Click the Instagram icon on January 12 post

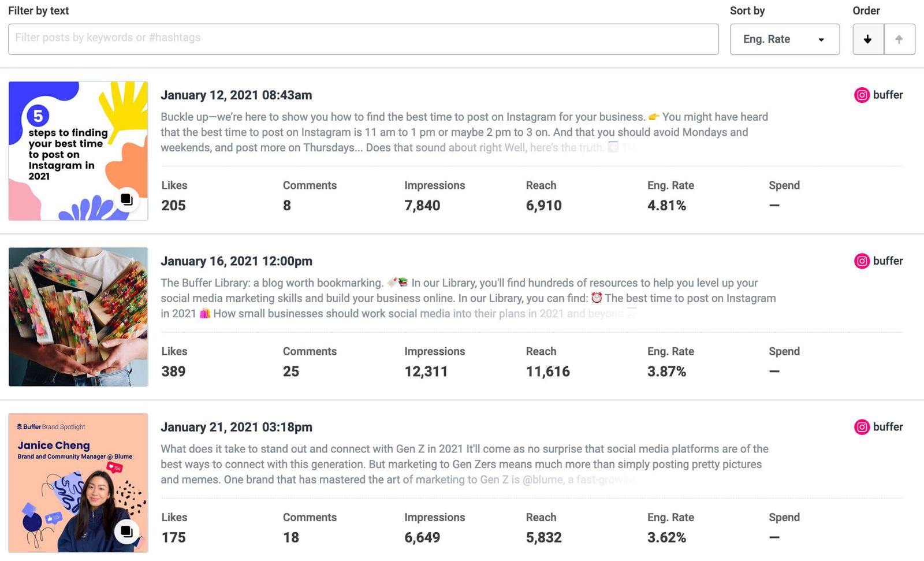(x=862, y=95)
